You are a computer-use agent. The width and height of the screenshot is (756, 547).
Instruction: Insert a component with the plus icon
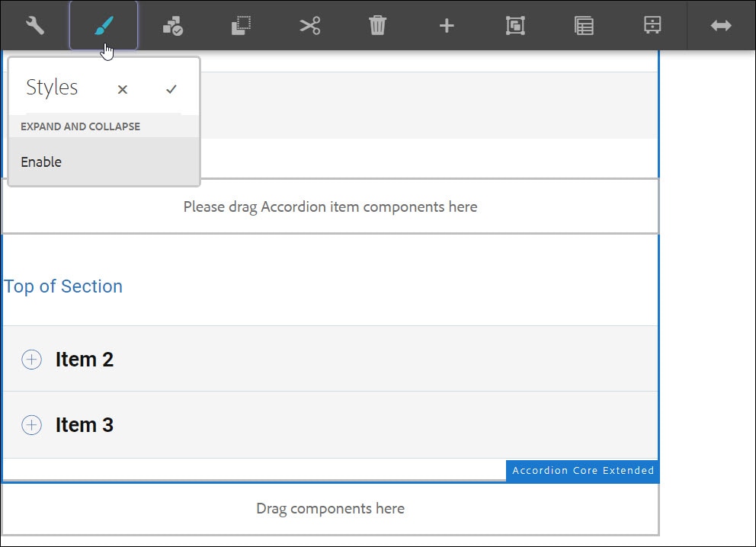tap(447, 26)
